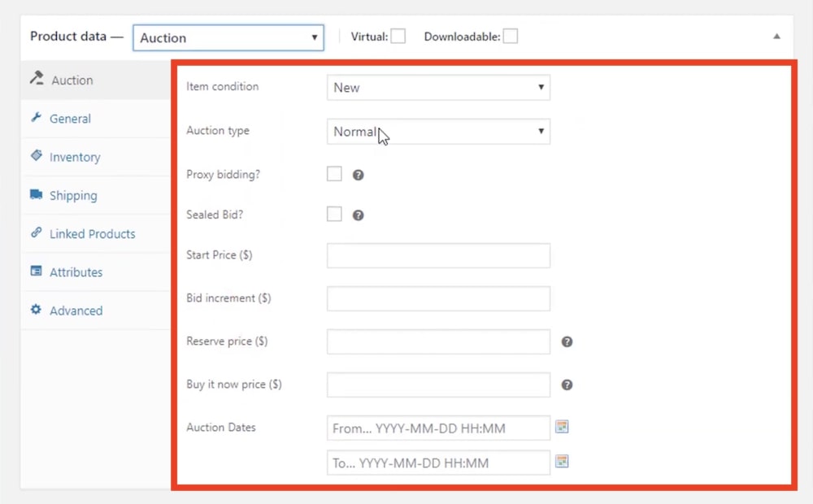Show help tooltip for Reserve price
The height and width of the screenshot is (504, 813).
pyautogui.click(x=567, y=341)
